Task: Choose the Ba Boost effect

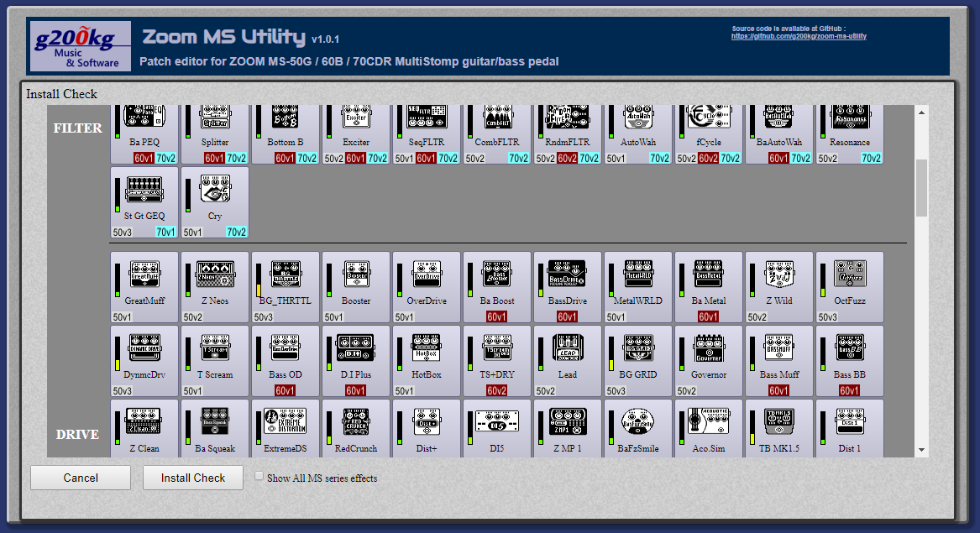Action: (497, 287)
